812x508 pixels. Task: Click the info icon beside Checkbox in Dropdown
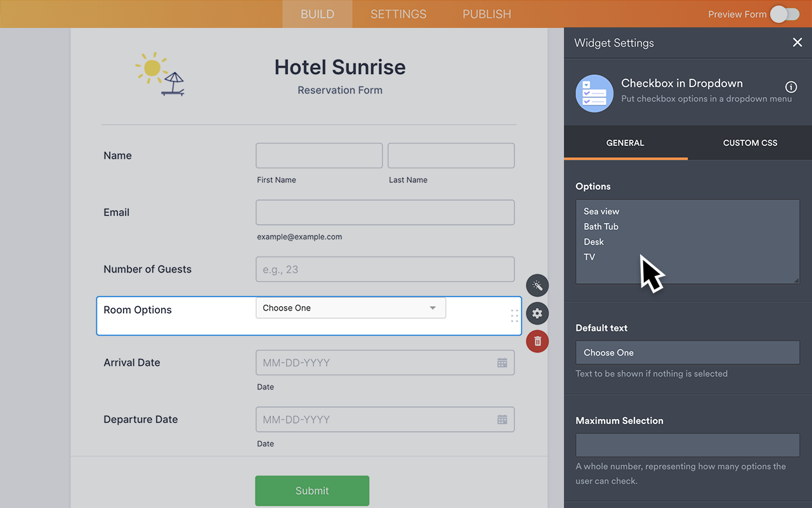click(x=791, y=87)
